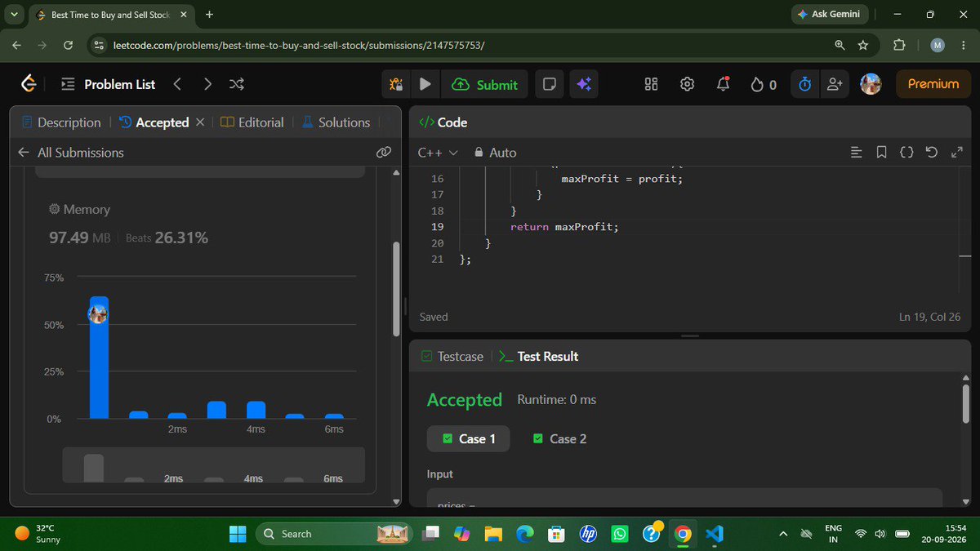Open Microsoft Edge from taskbar
This screenshot has width=980, height=551.
[x=524, y=534]
